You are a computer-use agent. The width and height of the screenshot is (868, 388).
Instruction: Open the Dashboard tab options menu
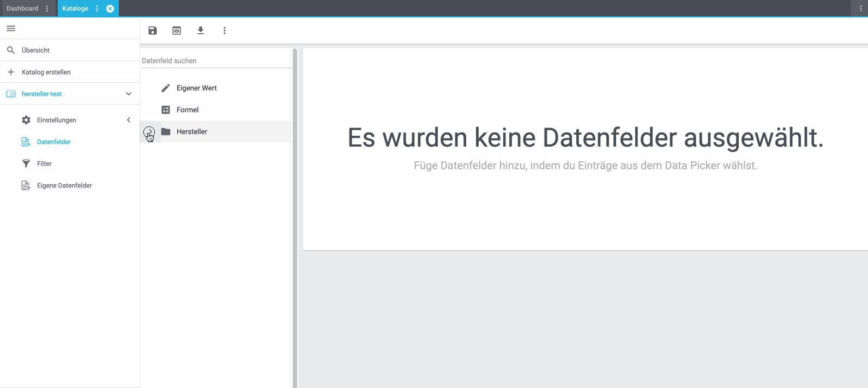click(x=47, y=9)
